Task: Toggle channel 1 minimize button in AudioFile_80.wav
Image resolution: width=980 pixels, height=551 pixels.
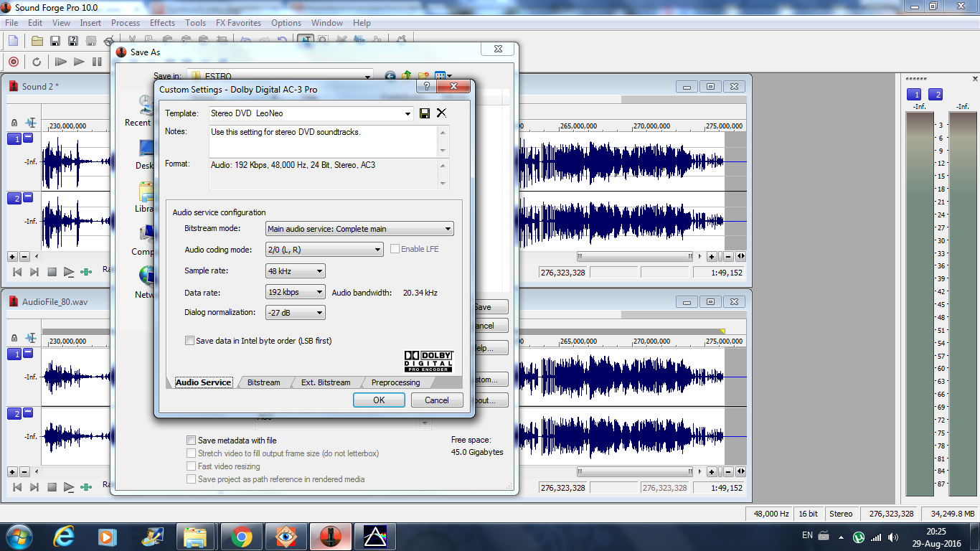Action: click(28, 353)
